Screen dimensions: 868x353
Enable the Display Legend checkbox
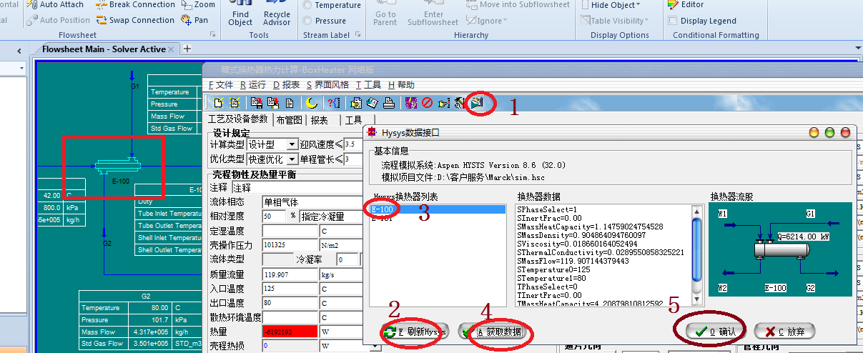click(673, 21)
